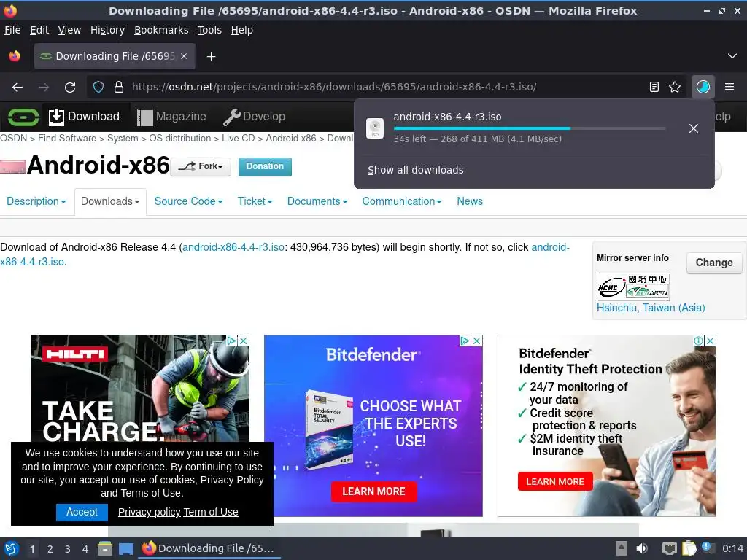
Task: Show desktop using taskbar icon
Action: click(125, 548)
